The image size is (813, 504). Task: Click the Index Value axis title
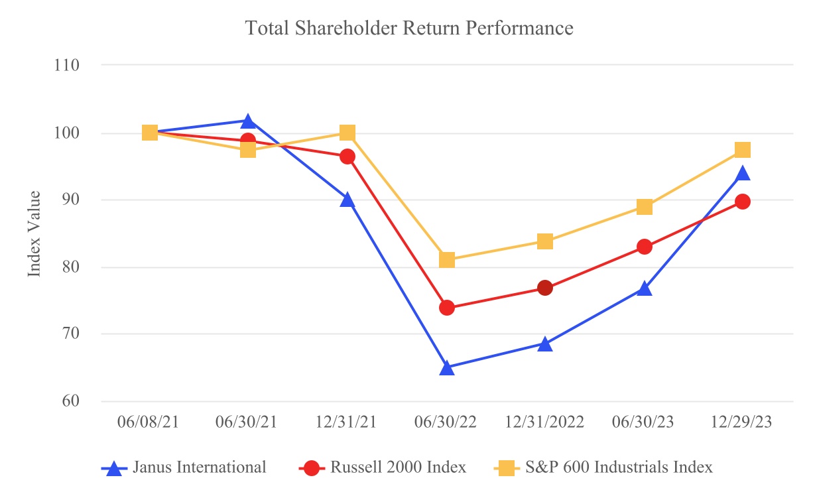(x=34, y=233)
